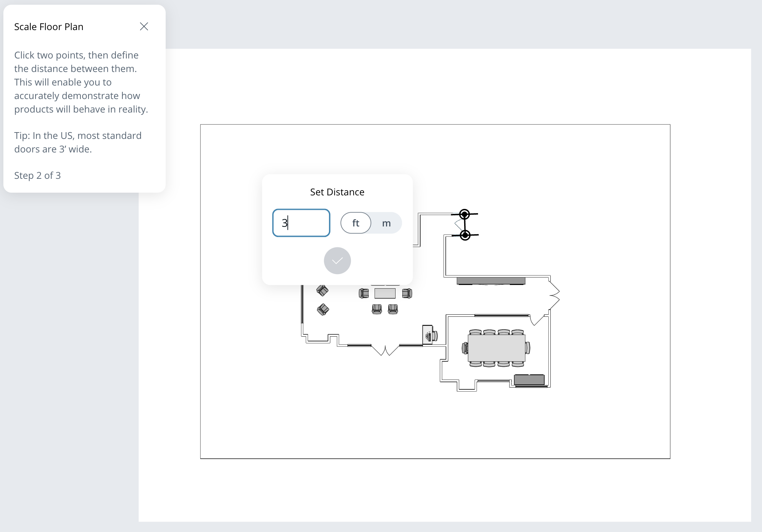Click the reception desk with chair

point(428,335)
